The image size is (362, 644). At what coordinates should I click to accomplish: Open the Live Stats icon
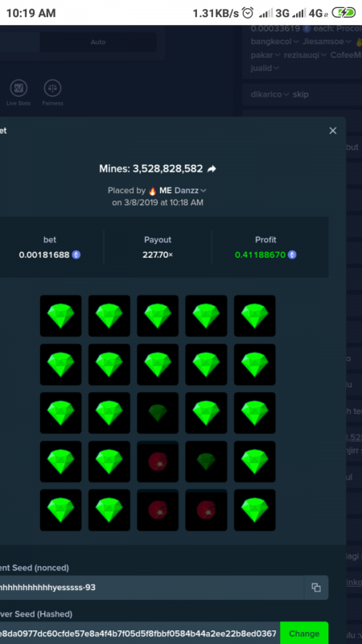[x=19, y=89]
